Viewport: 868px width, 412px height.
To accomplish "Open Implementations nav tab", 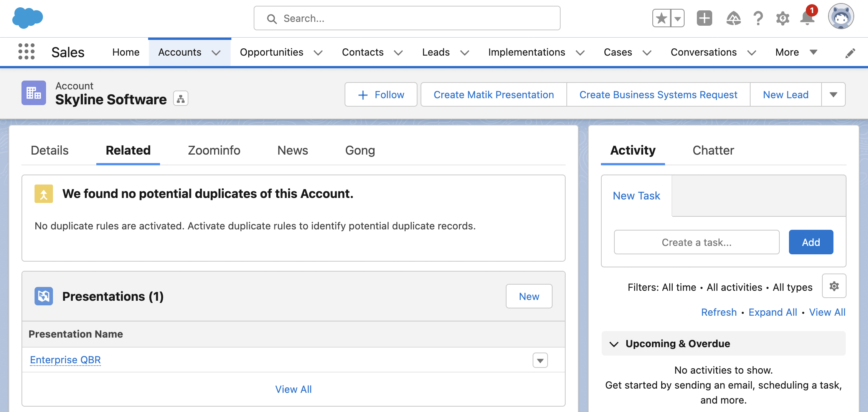I will coord(526,52).
